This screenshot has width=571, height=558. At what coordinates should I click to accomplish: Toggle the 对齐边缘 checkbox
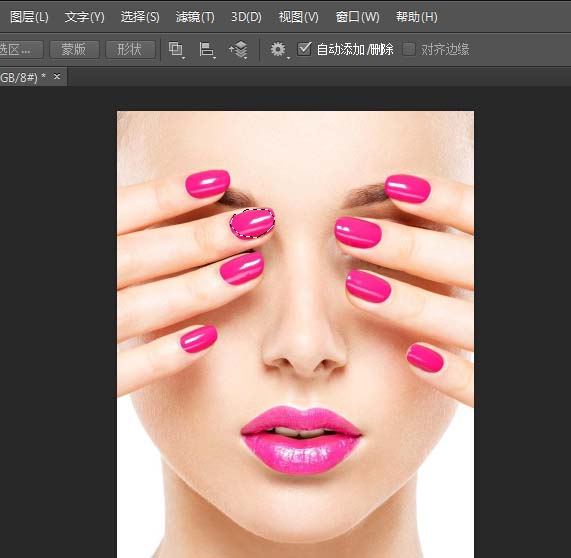click(409, 49)
